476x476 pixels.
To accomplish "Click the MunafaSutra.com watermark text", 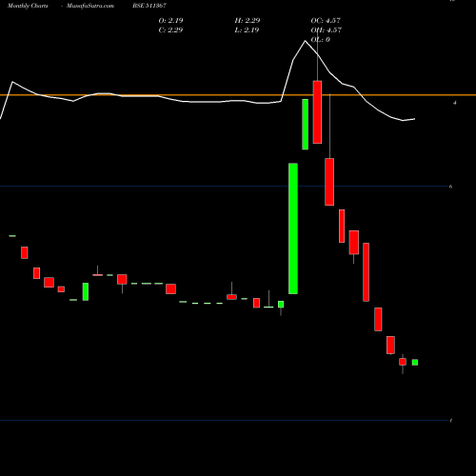I will [90, 6].
